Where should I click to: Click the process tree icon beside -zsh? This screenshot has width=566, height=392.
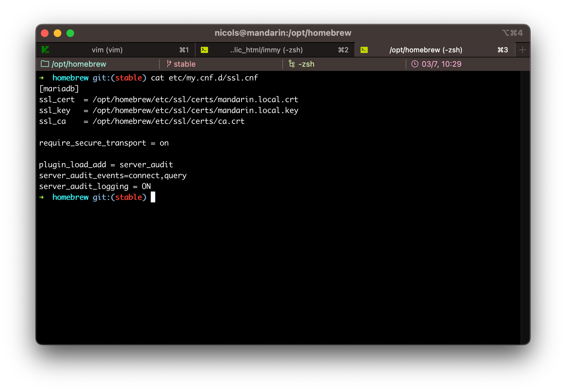pyautogui.click(x=292, y=64)
